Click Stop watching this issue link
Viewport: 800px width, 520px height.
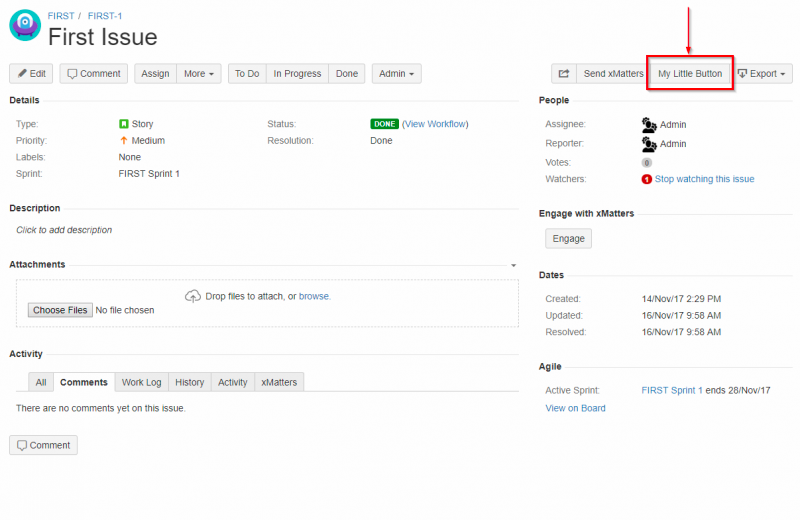coord(704,179)
